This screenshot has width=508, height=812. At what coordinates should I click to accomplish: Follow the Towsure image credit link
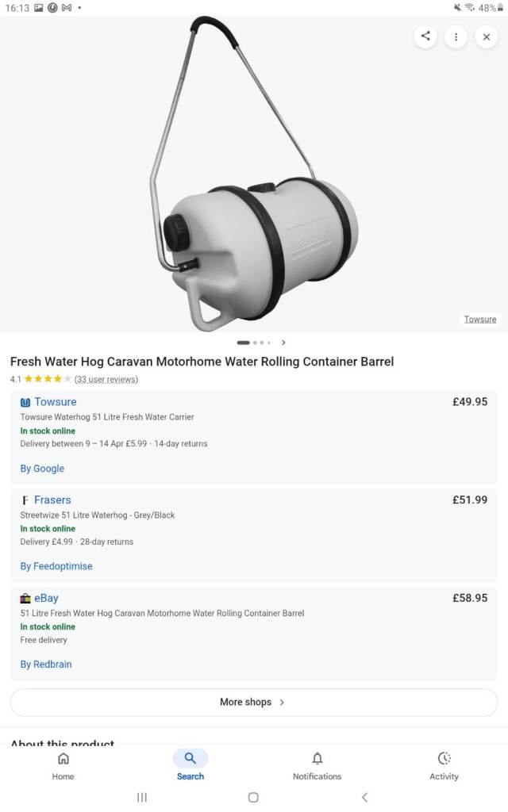pyautogui.click(x=480, y=319)
